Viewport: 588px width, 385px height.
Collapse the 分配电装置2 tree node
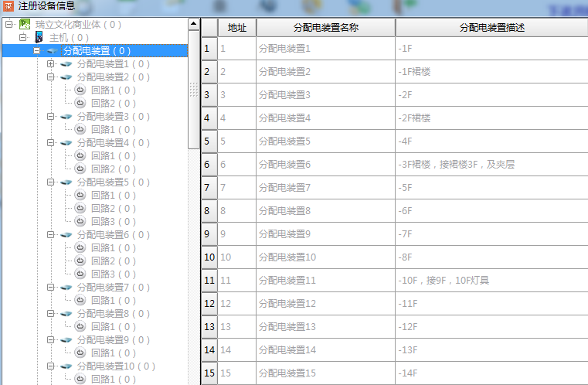click(x=51, y=77)
